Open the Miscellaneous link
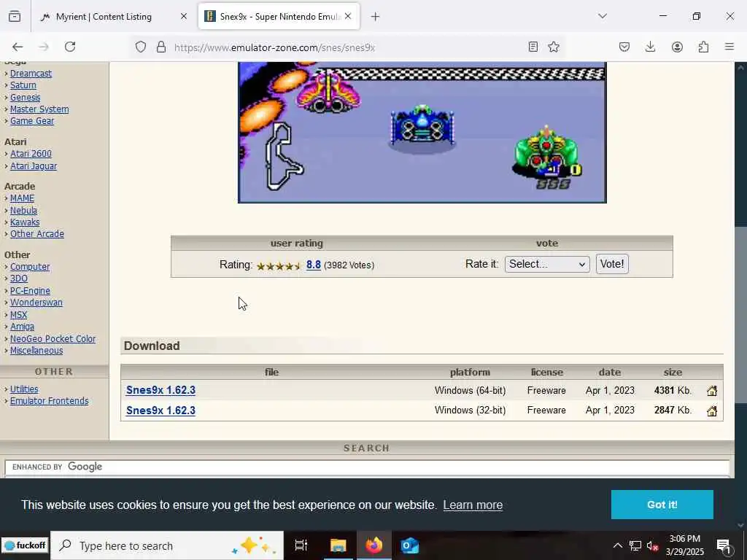747x560 pixels. pos(36,351)
